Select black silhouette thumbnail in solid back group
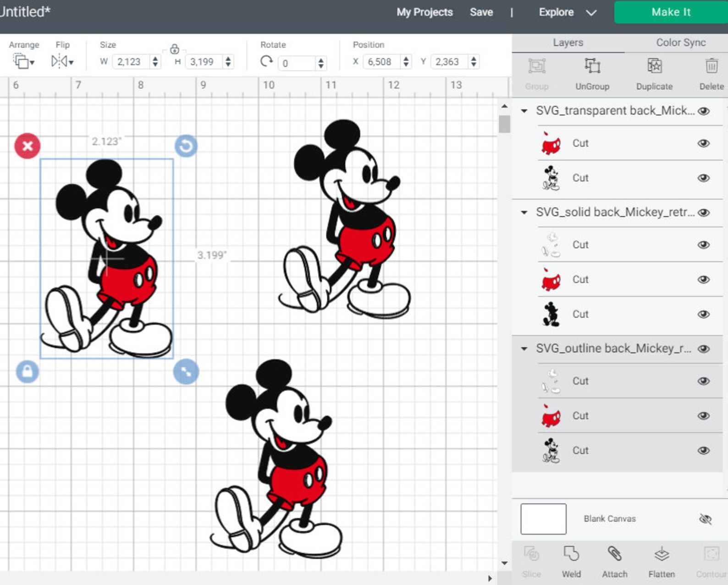The height and width of the screenshot is (585, 728). pos(551,315)
